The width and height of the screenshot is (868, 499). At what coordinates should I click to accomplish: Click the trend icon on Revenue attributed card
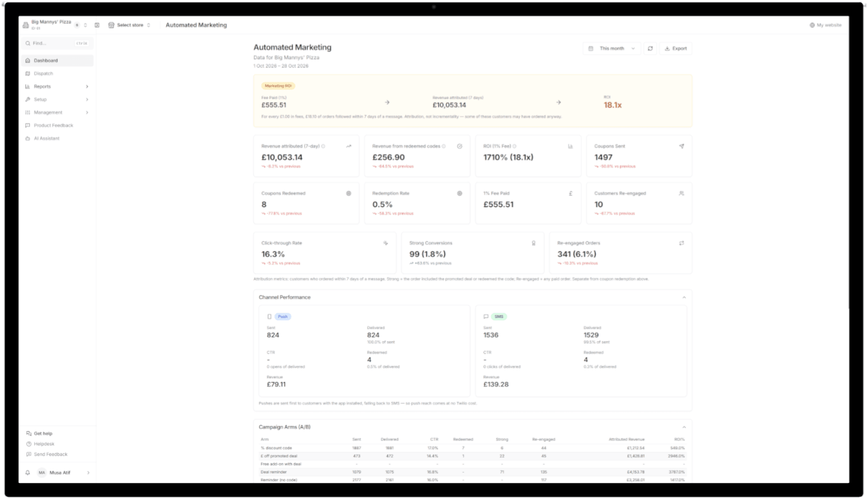click(x=349, y=146)
